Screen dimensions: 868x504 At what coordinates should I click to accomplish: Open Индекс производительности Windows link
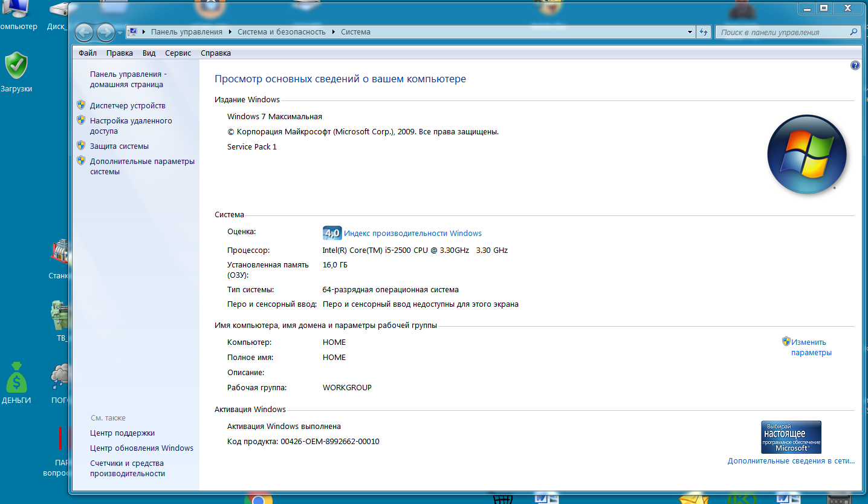(413, 233)
